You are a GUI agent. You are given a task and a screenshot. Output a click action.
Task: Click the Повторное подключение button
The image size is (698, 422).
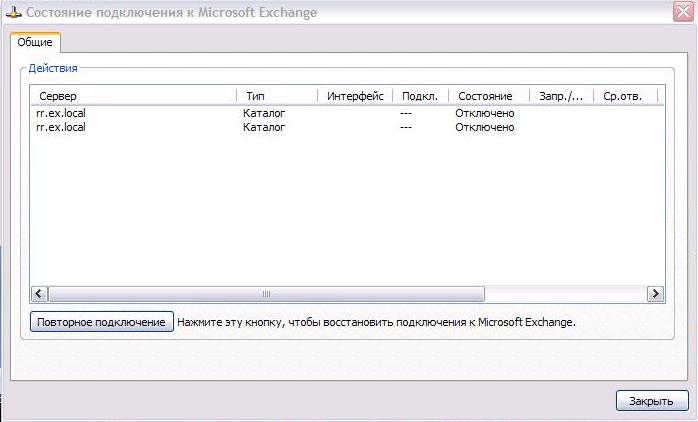tap(101, 321)
